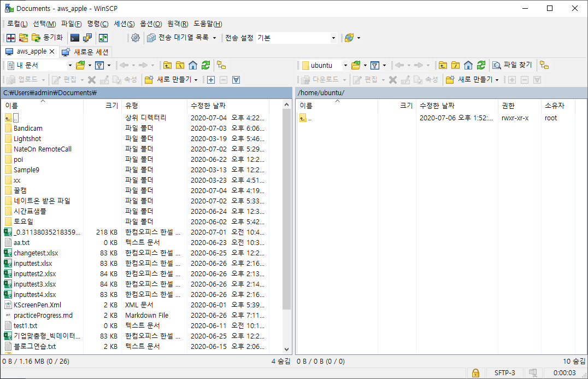588x379 pixels.
Task: Open the 도움말(H) menu
Action: (208, 24)
